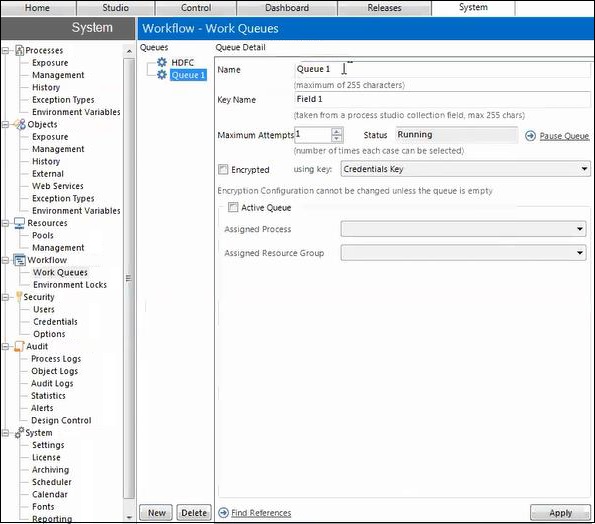Click the Security key icon
Image resolution: width=595 pixels, height=524 pixels.
19,297
